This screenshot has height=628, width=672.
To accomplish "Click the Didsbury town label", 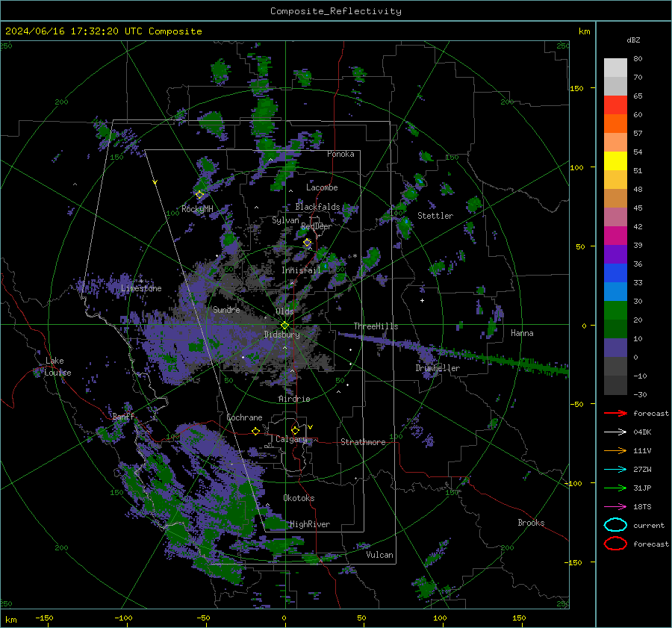I will pos(281,335).
